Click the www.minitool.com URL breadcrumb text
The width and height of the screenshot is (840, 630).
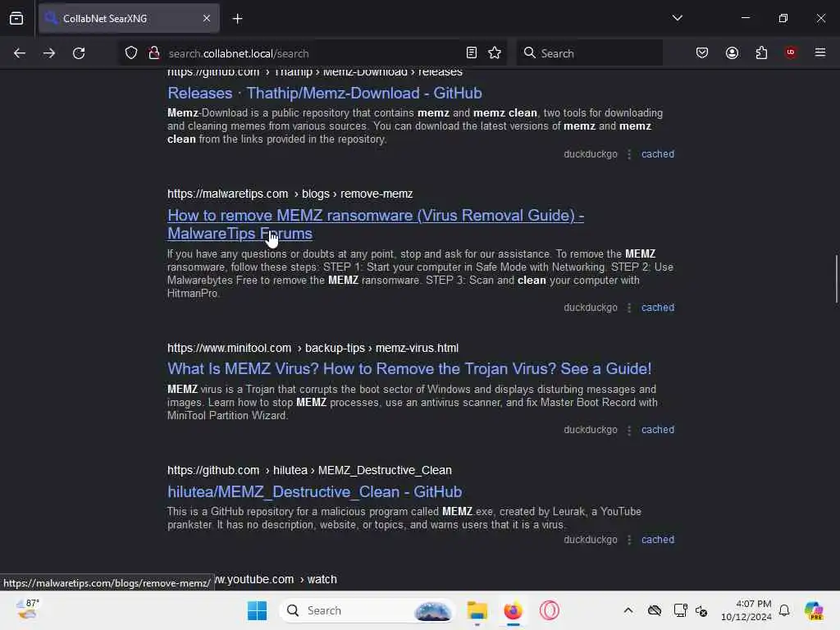click(x=313, y=348)
